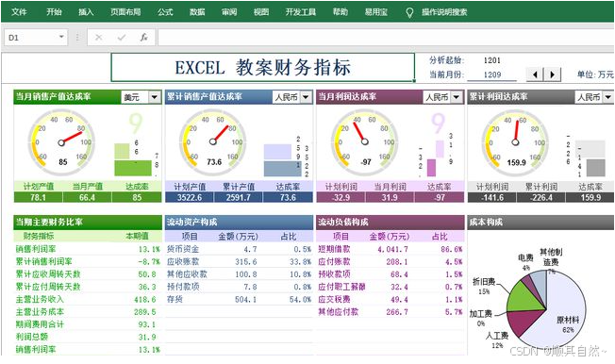This screenshot has width=615, height=364.
Task: Expand the Name Box dropdown arrow
Action: pyautogui.click(x=61, y=37)
